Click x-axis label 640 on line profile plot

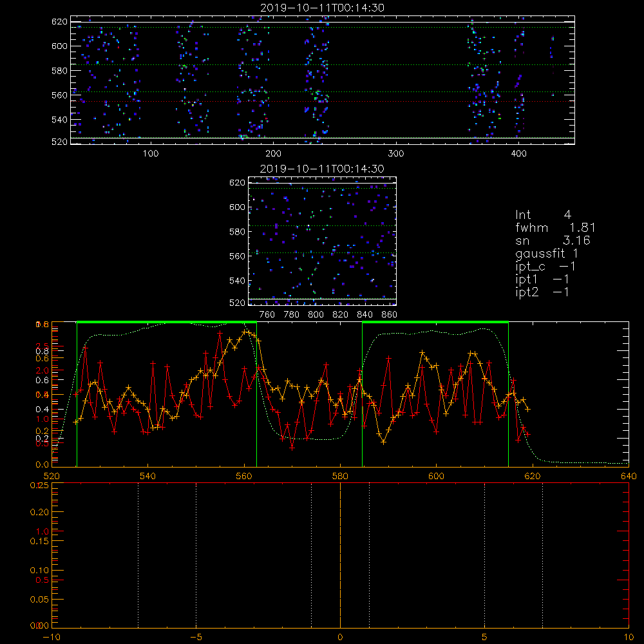629,477
